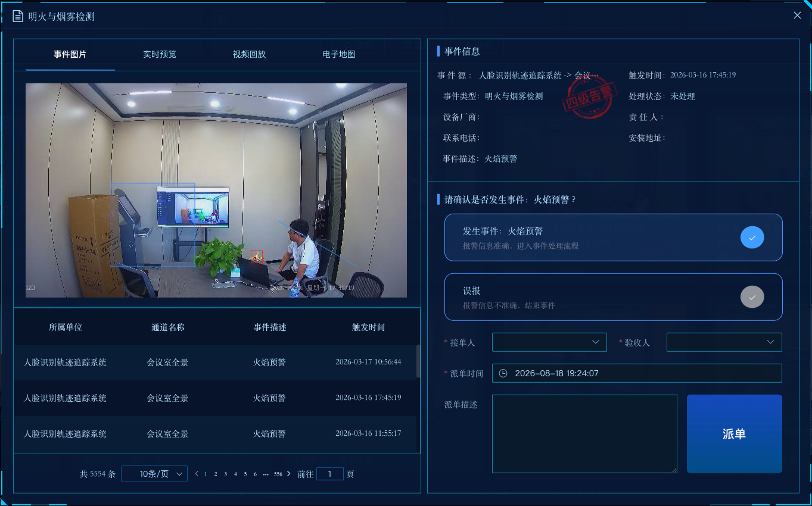Click the clock icon in 派单时间 field
This screenshot has height=506, width=812.
[x=503, y=373]
